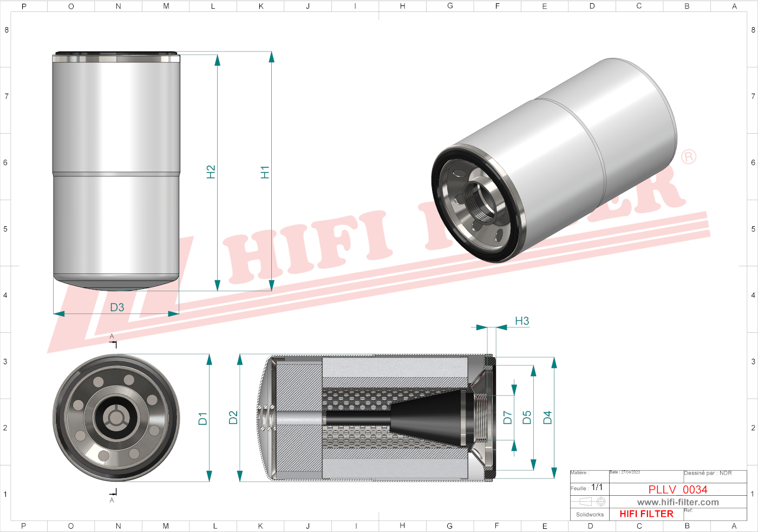This screenshot has width=758, height=532.
Task: Click the HIFI FILTER name in title block
Action: click(x=646, y=514)
